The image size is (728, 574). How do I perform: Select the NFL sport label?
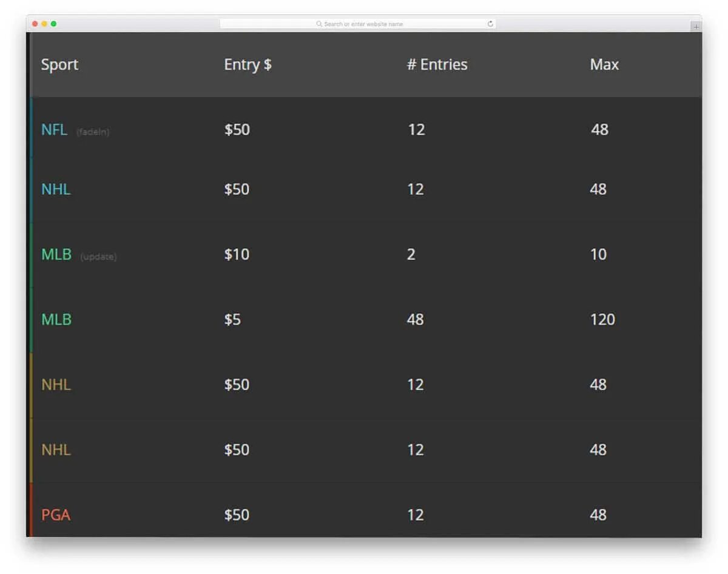tap(54, 129)
